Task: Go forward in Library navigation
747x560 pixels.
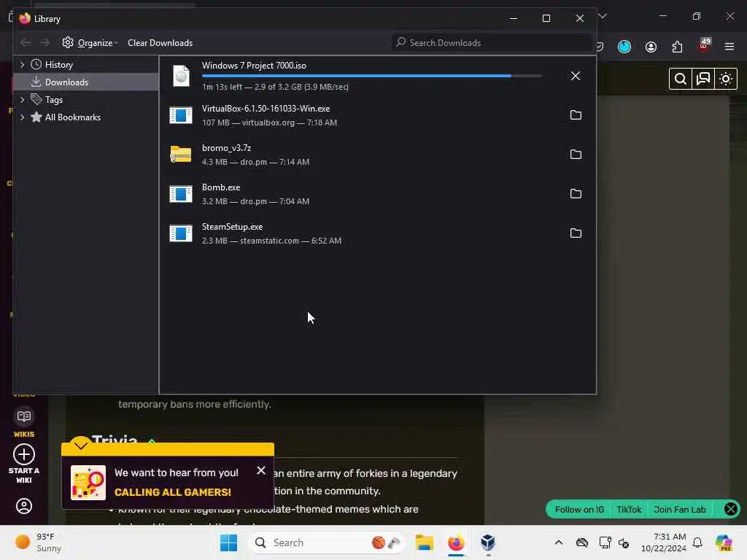Action: [x=44, y=43]
